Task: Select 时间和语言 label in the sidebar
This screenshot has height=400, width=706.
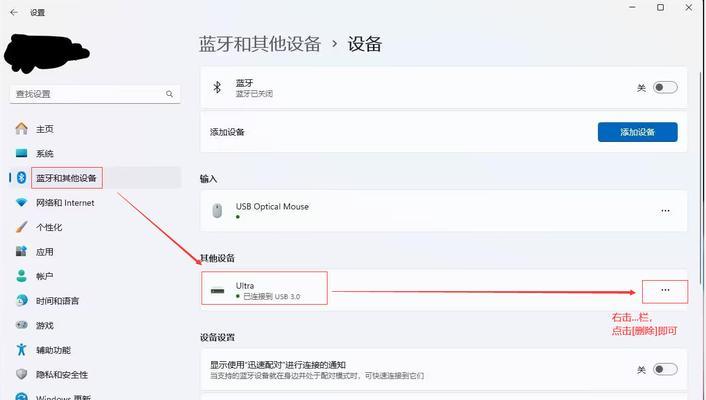Action: 58,301
